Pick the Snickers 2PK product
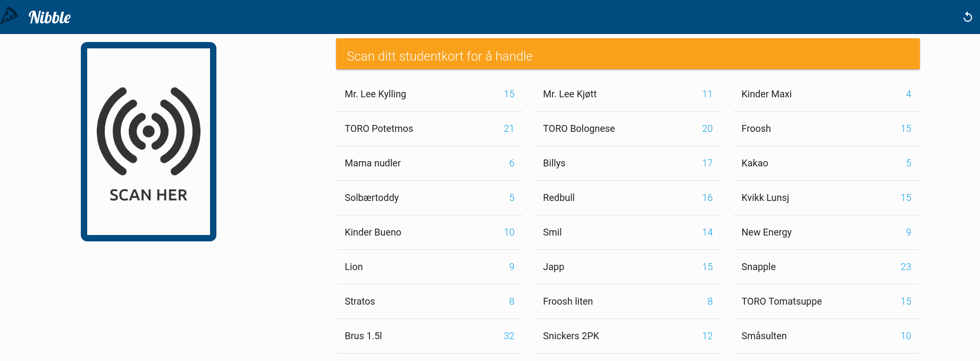The image size is (980, 361). coord(627,336)
